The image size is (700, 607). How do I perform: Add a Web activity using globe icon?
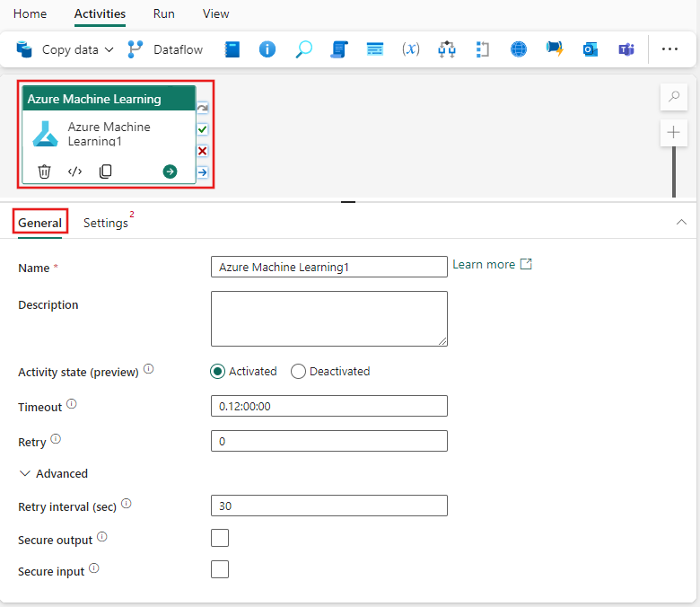519,49
